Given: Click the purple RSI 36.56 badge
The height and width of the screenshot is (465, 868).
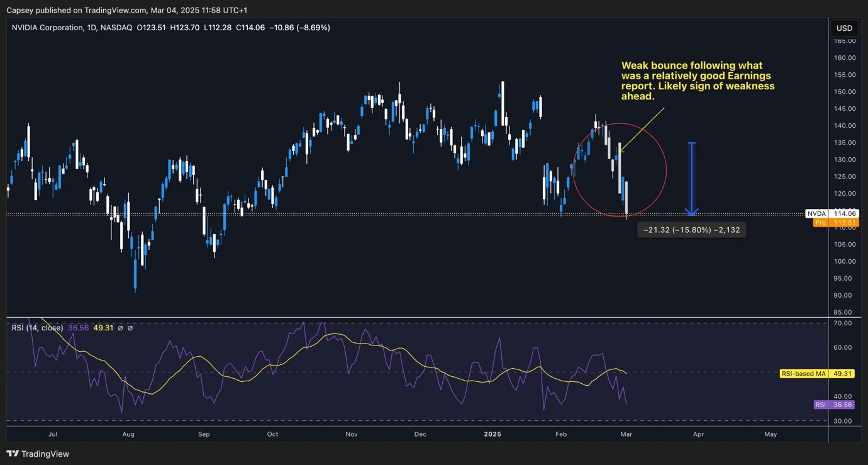Looking at the screenshot, I should [835, 405].
